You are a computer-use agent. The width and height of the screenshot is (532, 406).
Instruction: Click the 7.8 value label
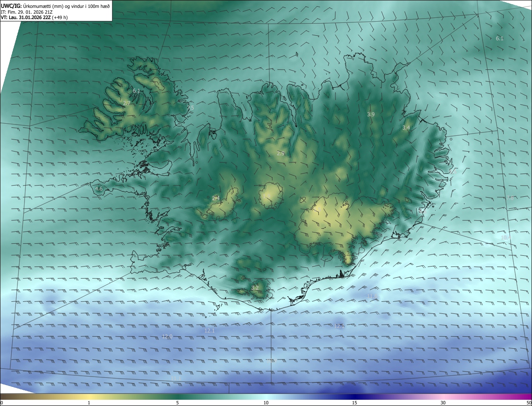click(x=510, y=198)
